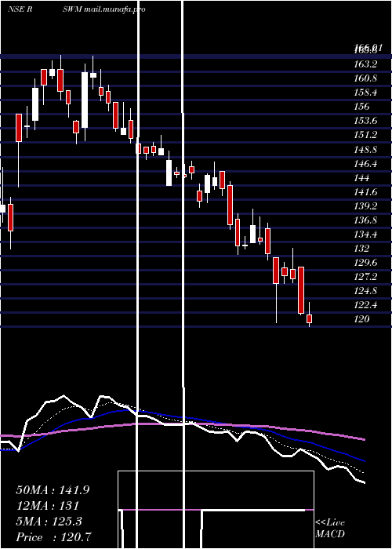Click the 12MA : 131 readout
Screen dimensions: 392x549
click(x=47, y=506)
